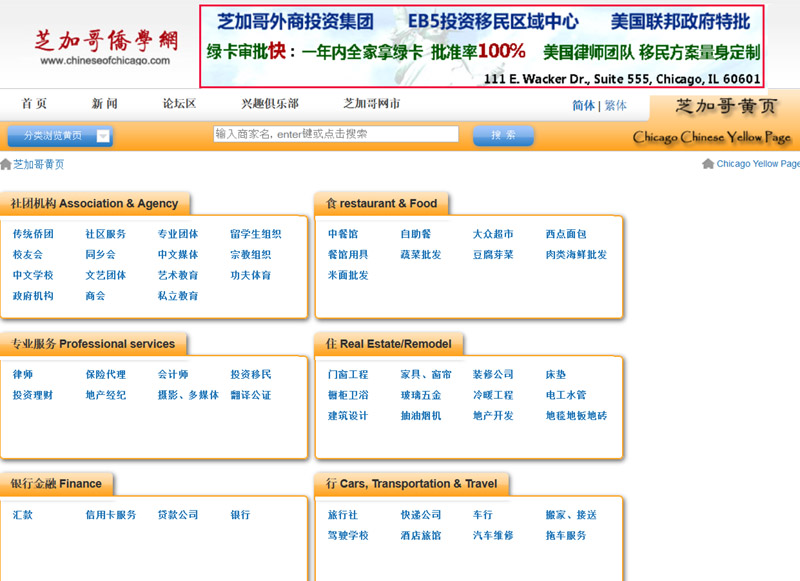Switch language to 简体
This screenshot has width=800, height=581.
click(x=583, y=105)
